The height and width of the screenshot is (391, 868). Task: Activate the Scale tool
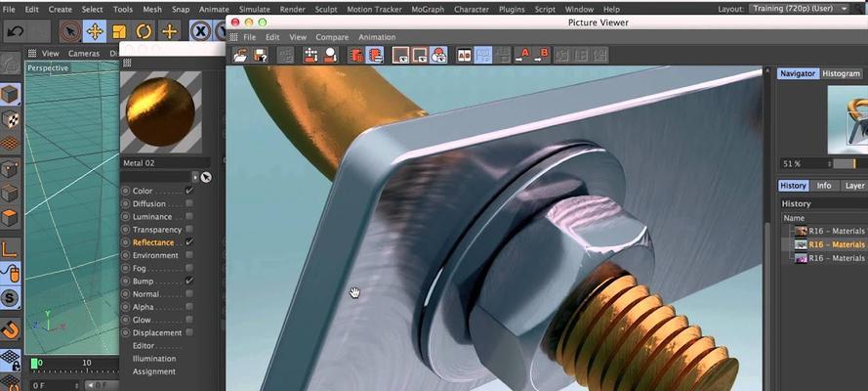pyautogui.click(x=119, y=31)
